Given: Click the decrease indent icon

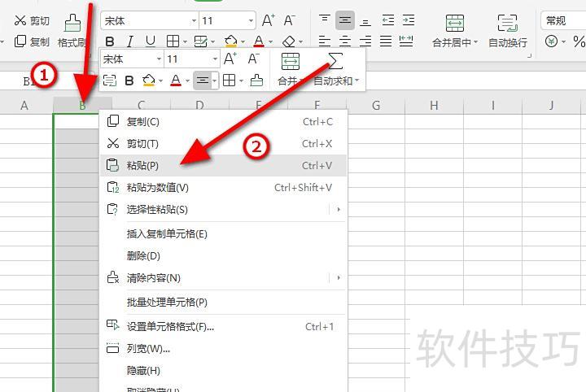Looking at the screenshot, I should point(388,20).
